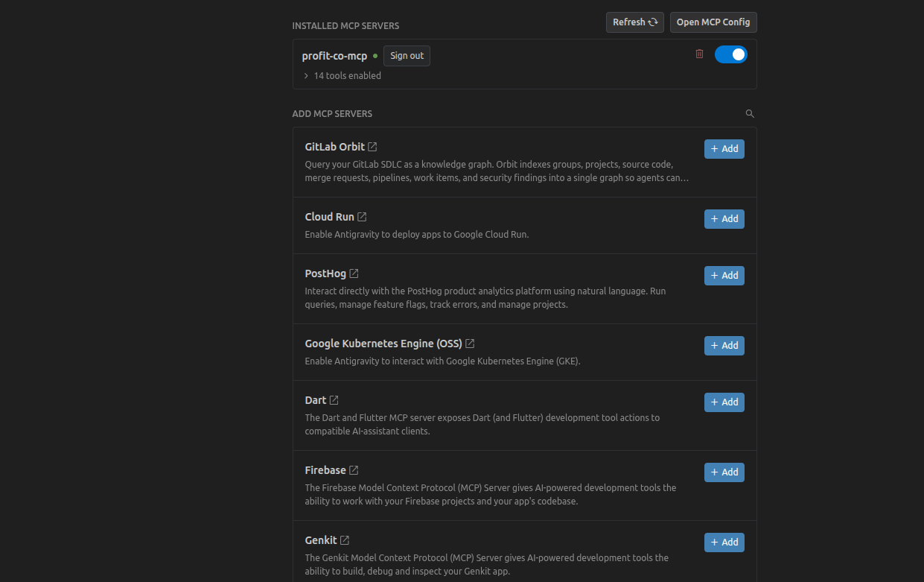Image resolution: width=924 pixels, height=582 pixels.
Task: Add the Google Kubernetes Engine server
Action: (x=724, y=346)
